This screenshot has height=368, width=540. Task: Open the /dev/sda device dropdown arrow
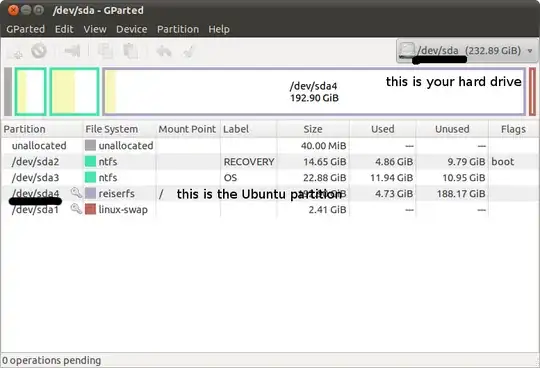pos(530,51)
